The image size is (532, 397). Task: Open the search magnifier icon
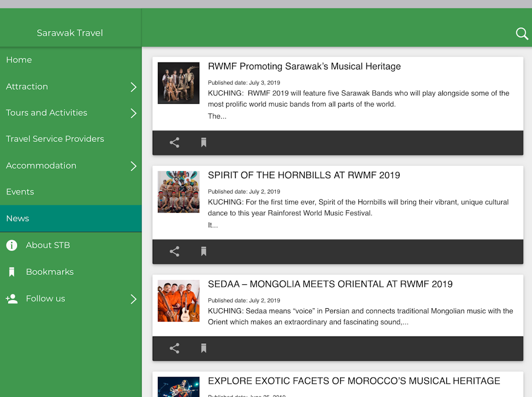[x=522, y=34]
